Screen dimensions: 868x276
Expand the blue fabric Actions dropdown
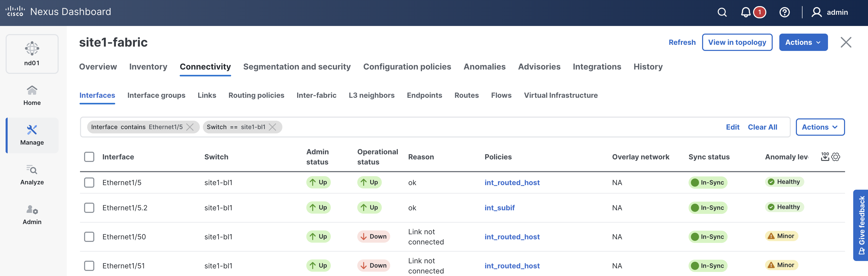click(803, 43)
